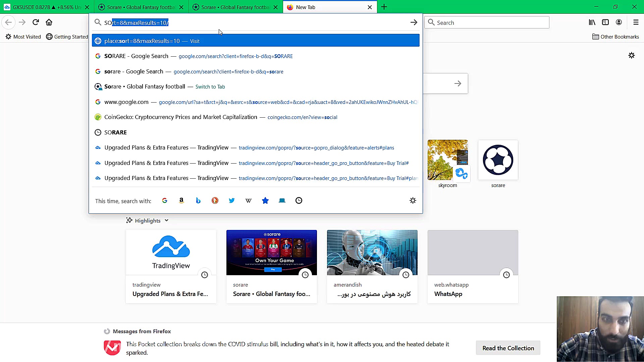The image size is (644, 362).
Task: Select the New Tab tab
Action: coord(330,7)
